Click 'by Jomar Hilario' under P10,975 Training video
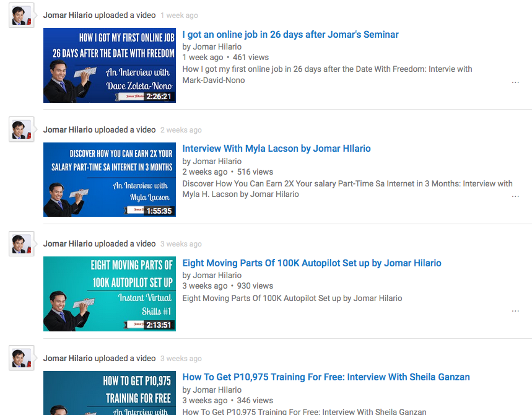 [212, 390]
